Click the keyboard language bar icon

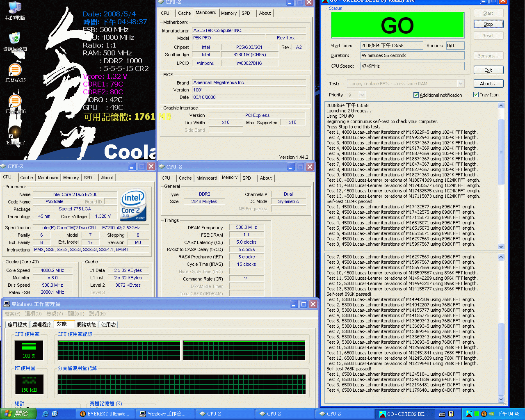click(x=442, y=414)
